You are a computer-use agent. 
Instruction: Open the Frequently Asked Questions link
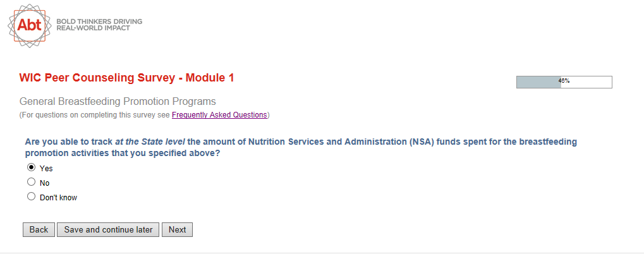(219, 115)
